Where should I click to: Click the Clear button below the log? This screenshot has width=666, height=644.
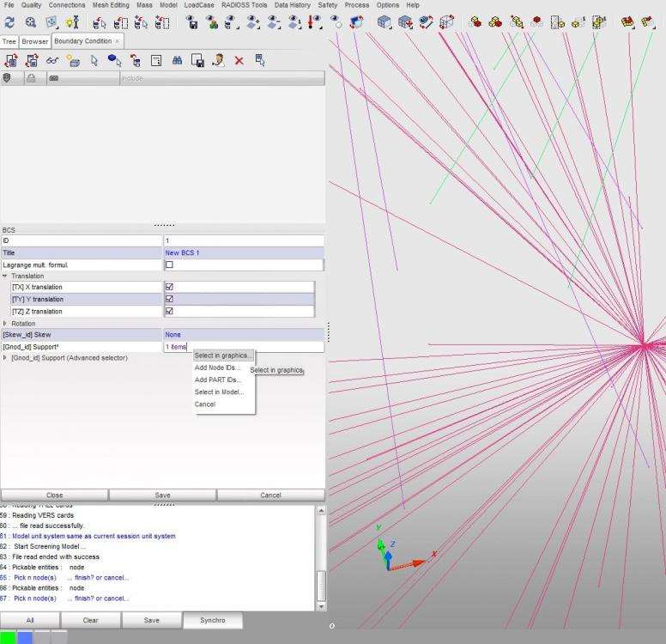(90, 620)
